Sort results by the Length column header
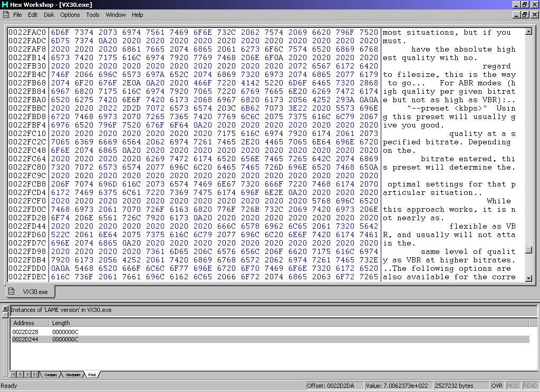The image size is (540, 392). (x=289, y=323)
